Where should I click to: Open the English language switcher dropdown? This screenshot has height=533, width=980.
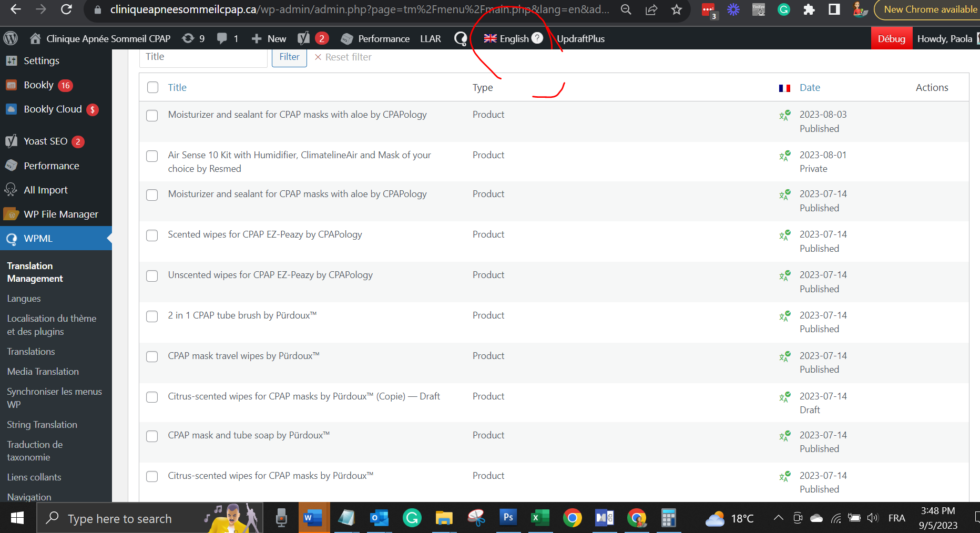tap(506, 38)
